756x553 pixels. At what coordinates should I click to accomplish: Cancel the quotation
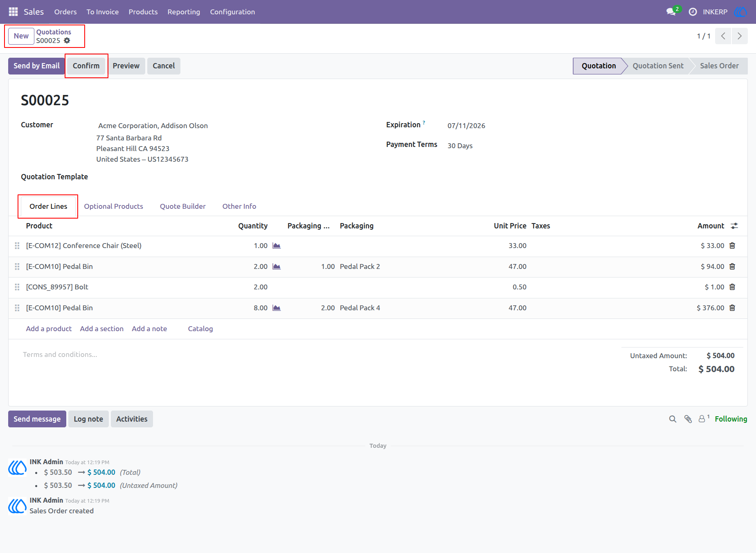tap(164, 66)
